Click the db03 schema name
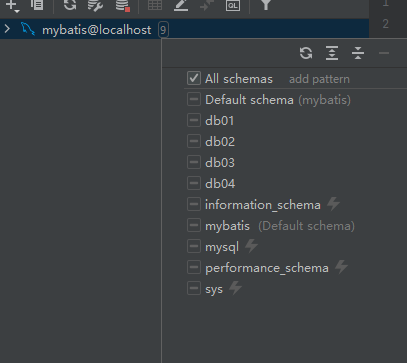The image size is (407, 363). click(x=220, y=162)
